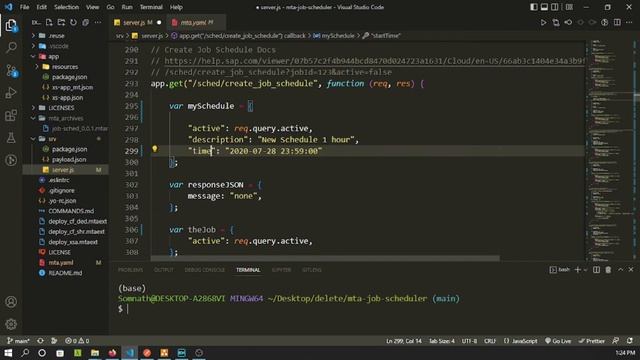Screen dimensions: 640x360
Task: Open the Manage gear icon
Action: 11,324
